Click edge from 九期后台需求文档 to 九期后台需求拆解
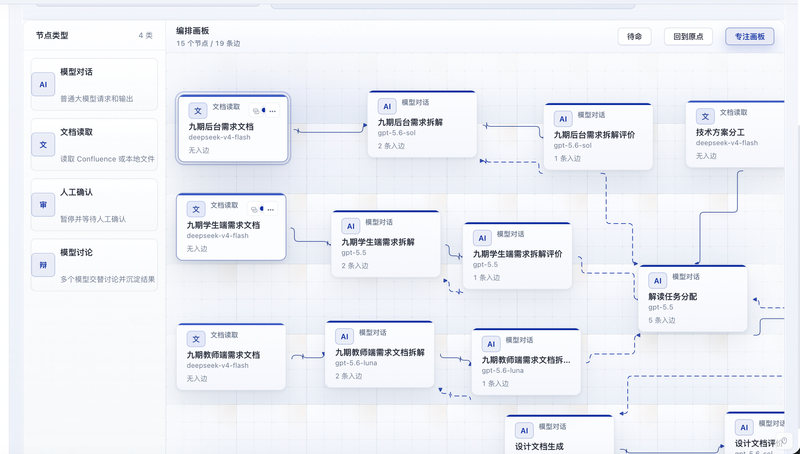The height and width of the screenshot is (454, 800). pyautogui.click(x=330, y=132)
